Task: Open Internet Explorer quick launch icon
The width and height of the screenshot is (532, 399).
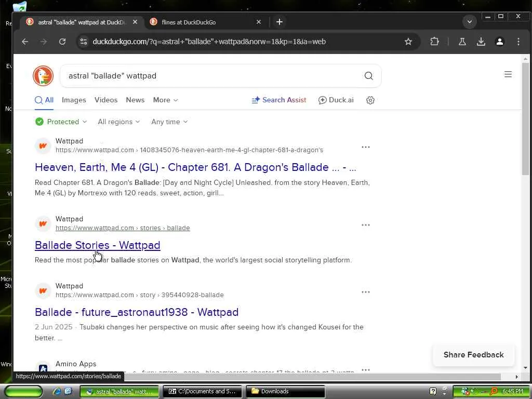Action: point(57,391)
